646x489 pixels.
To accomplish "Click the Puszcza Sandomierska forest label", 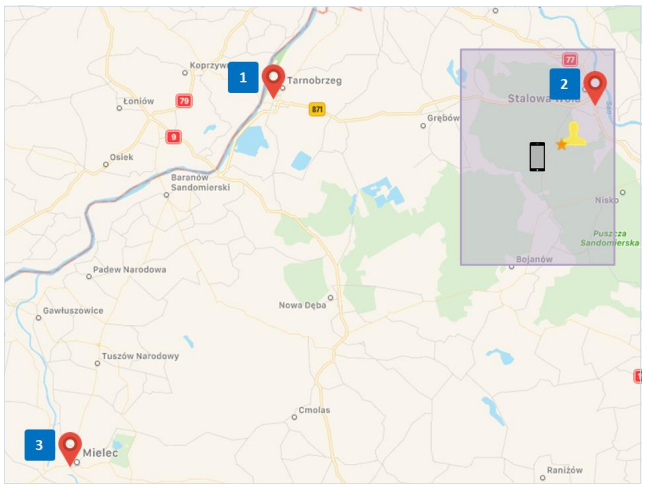I will click(x=610, y=238).
